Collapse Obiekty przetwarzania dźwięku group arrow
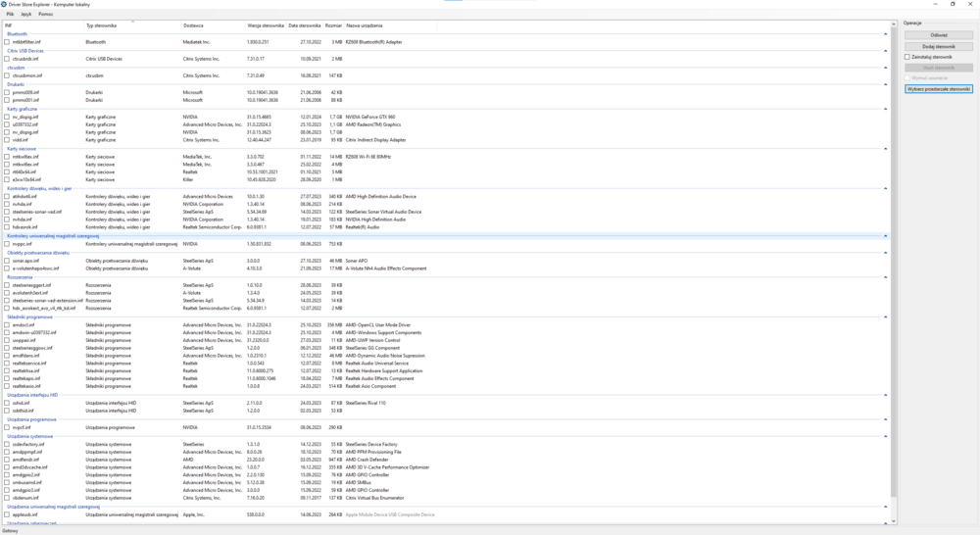 pos(885,253)
